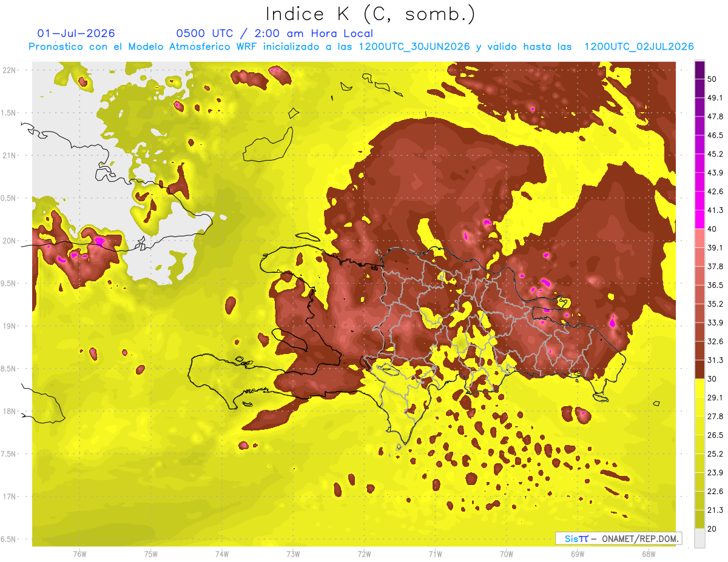This screenshot has height=562, width=728.
Task: Click the '76W' longitude label
Action: (x=79, y=554)
